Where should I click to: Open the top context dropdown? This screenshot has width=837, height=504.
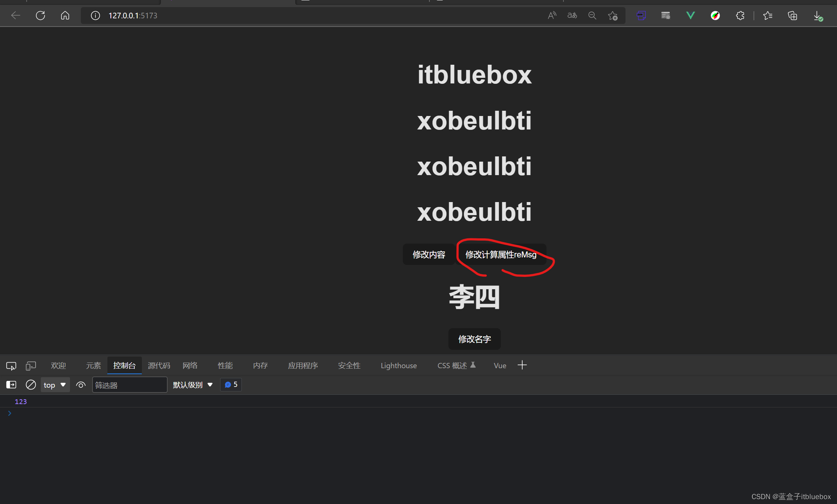55,385
